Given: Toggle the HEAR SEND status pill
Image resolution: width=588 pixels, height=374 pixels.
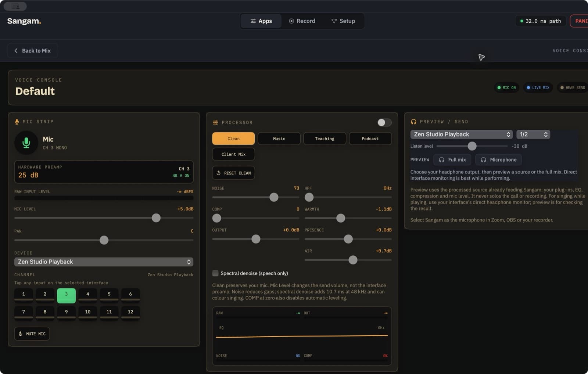Looking at the screenshot, I should pyautogui.click(x=573, y=87).
